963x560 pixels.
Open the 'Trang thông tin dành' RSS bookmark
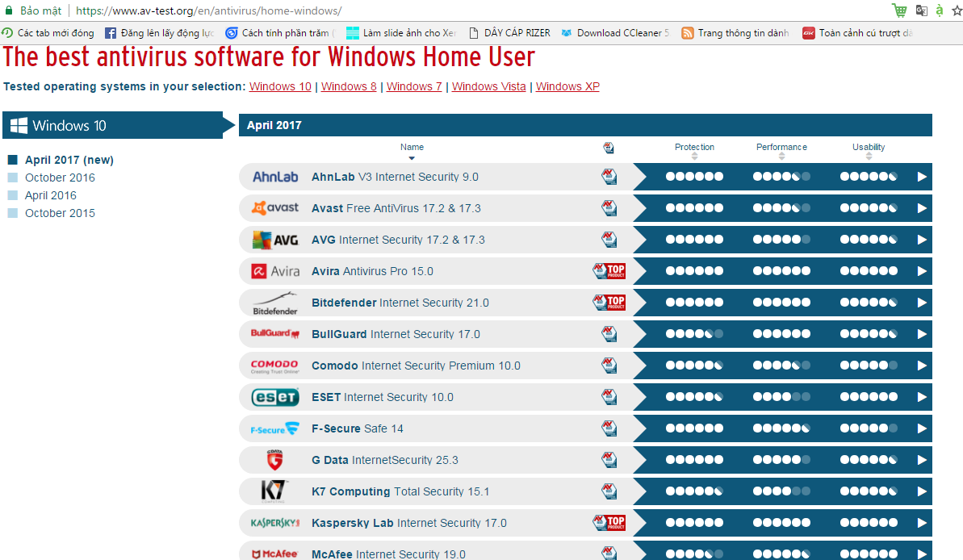[x=735, y=33]
